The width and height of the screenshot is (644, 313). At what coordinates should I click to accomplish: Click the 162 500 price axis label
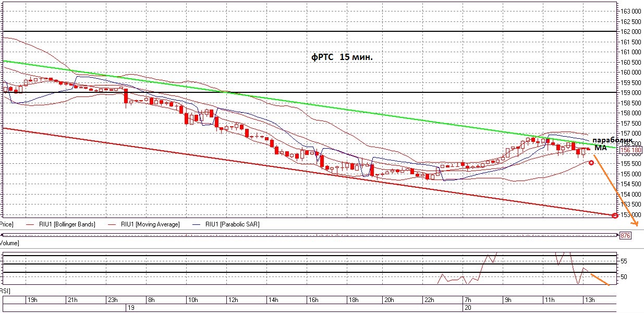coord(631,21)
